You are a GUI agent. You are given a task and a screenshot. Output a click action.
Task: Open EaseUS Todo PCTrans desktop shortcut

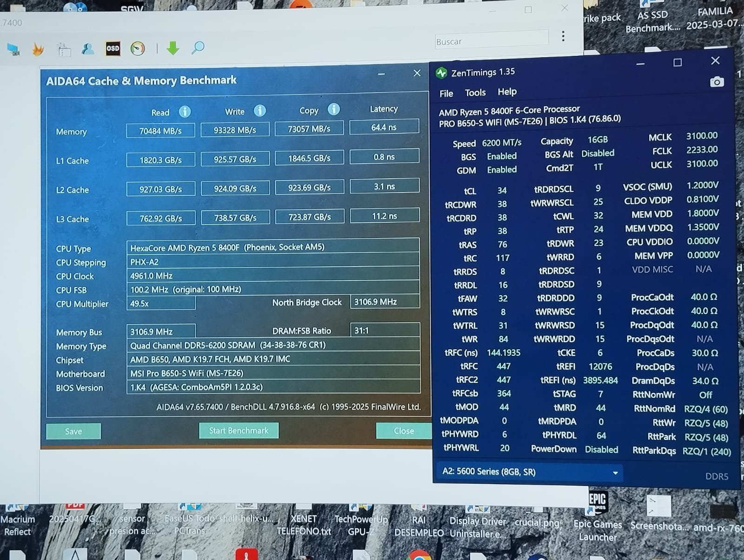[190, 519]
